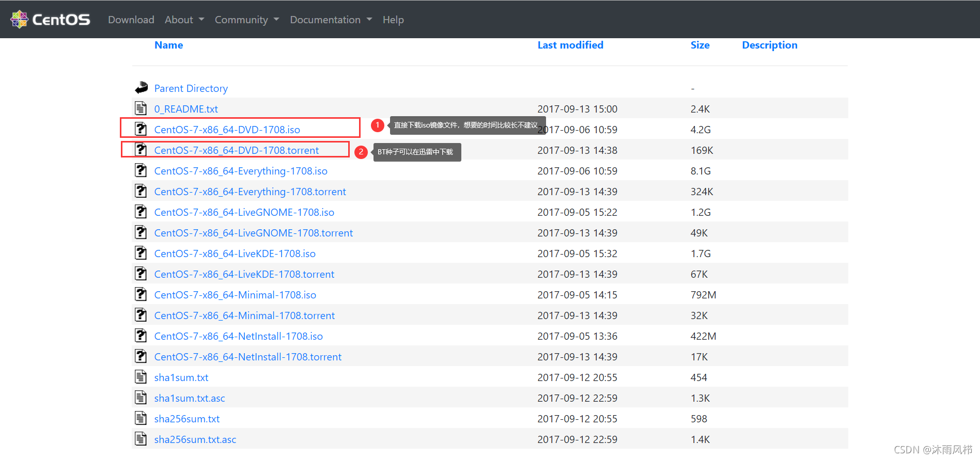Screen dimensions: 980x459
Task: Open the sha256sum.txt checksum file
Action: [187, 419]
